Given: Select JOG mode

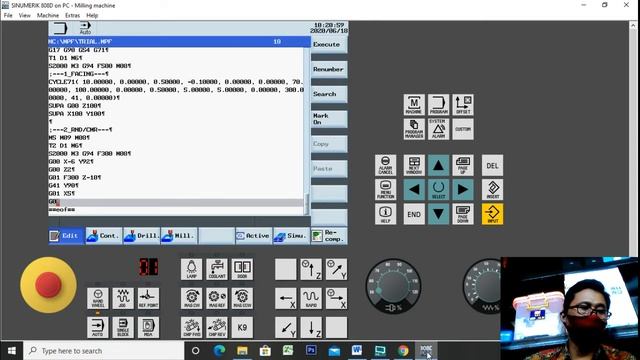Looking at the screenshot, I should 123,298.
